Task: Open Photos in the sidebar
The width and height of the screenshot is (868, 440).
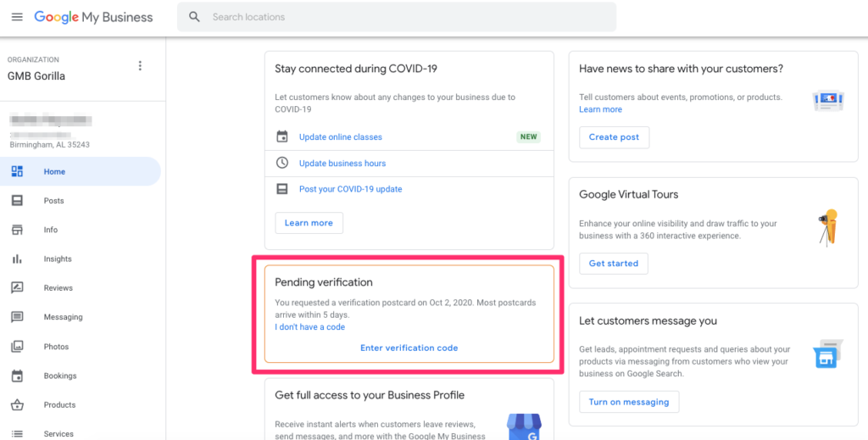Action: point(57,347)
